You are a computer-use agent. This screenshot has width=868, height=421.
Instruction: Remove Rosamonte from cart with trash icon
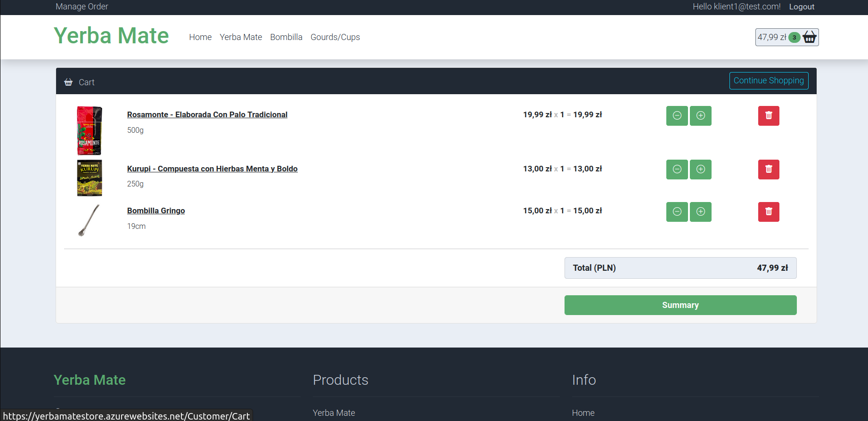coord(768,116)
